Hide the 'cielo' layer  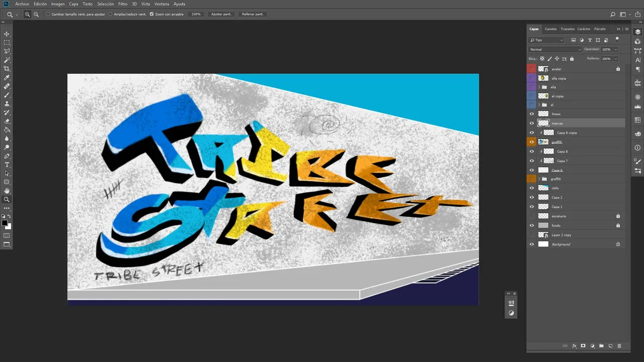coord(532,188)
